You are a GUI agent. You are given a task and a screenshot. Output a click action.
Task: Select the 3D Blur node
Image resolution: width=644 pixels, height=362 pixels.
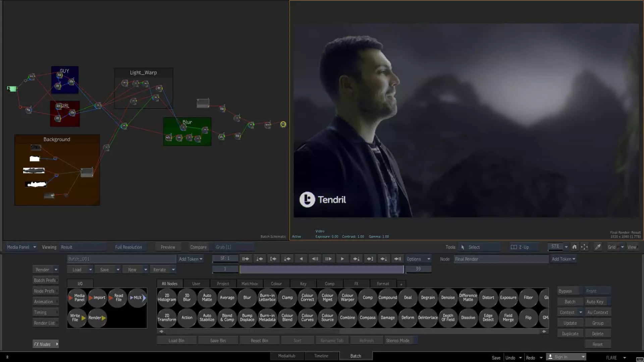[187, 298]
